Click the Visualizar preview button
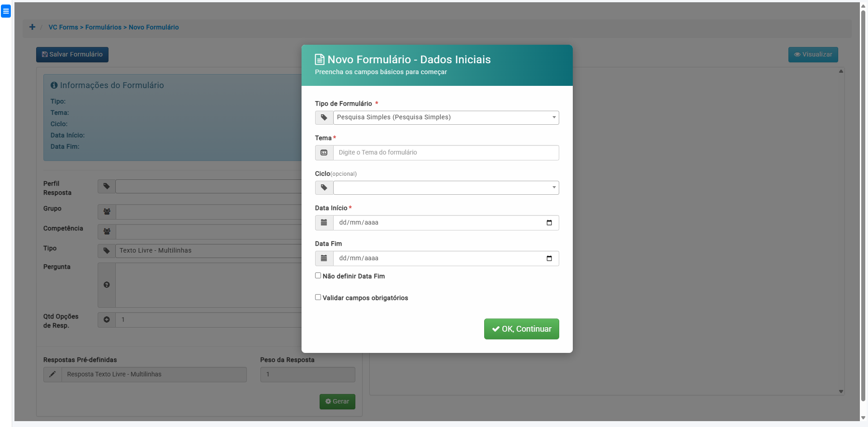The width and height of the screenshot is (868, 427). coord(813,55)
